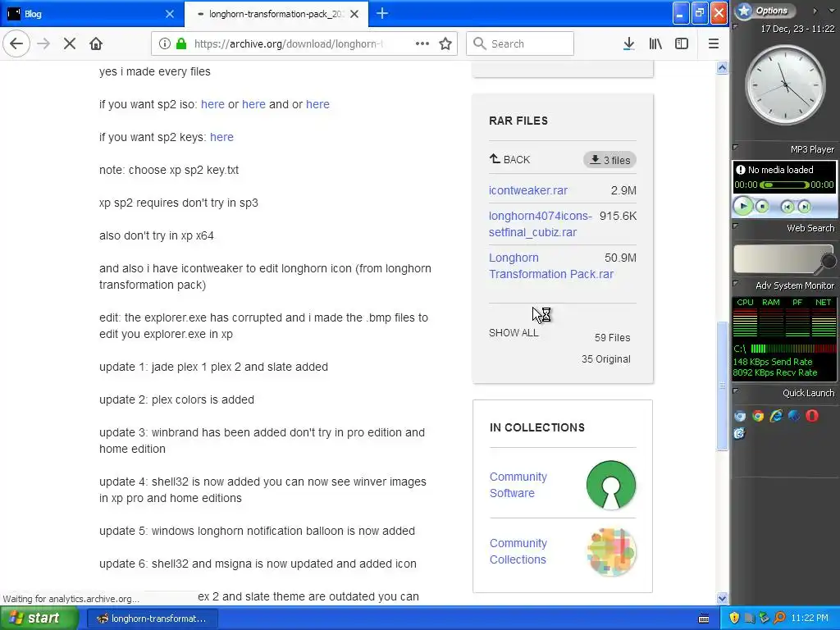The height and width of the screenshot is (630, 840).
Task: Open the third sp2 iso 'here' link
Action: (x=317, y=104)
